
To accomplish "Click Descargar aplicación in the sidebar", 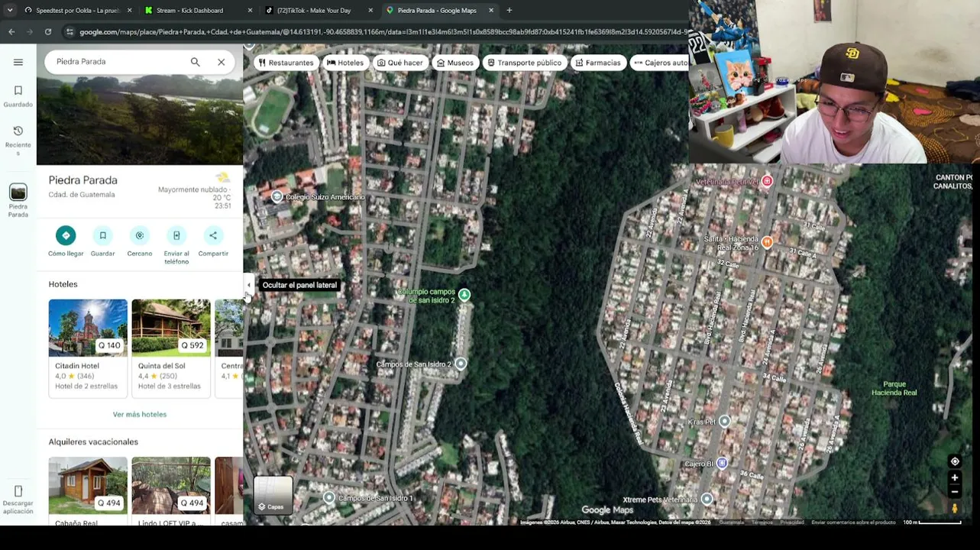I will (x=18, y=500).
